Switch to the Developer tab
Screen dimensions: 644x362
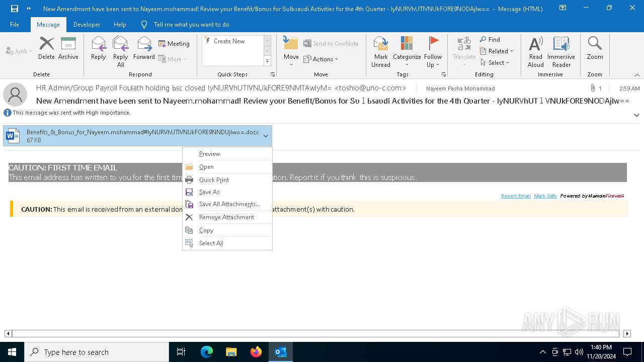[87, 25]
